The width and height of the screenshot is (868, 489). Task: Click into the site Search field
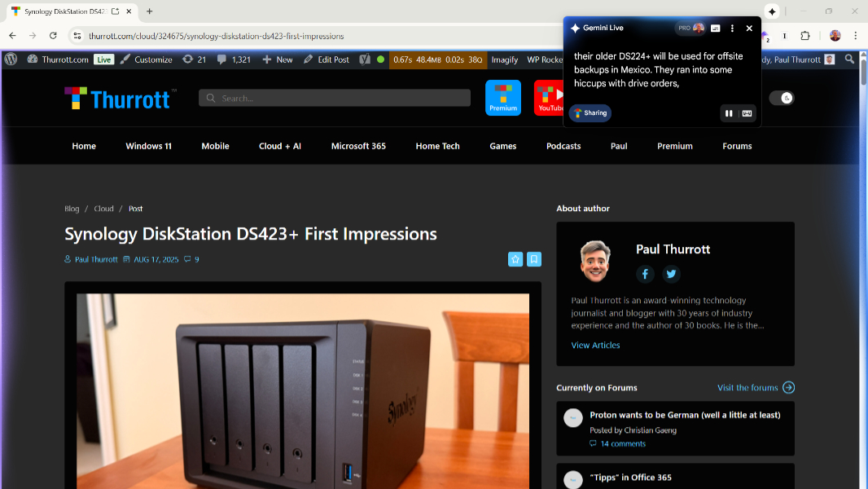click(x=335, y=98)
